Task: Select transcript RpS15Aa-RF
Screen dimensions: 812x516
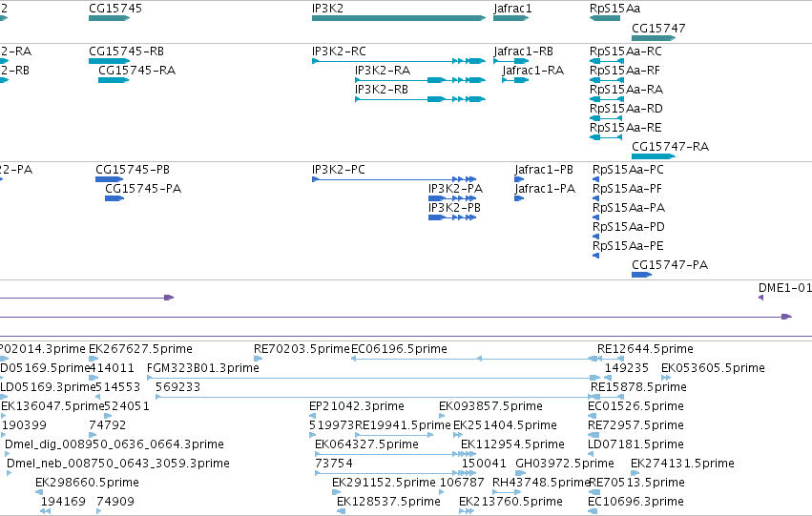Action: tap(625, 71)
